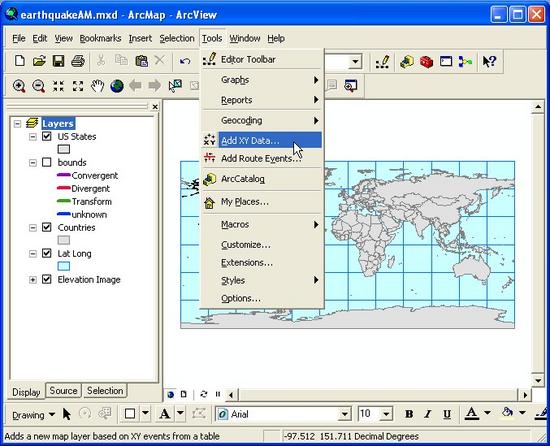Image resolution: width=550 pixels, height=446 pixels.
Task: Click the Full Extent globe icon
Action: point(117,86)
